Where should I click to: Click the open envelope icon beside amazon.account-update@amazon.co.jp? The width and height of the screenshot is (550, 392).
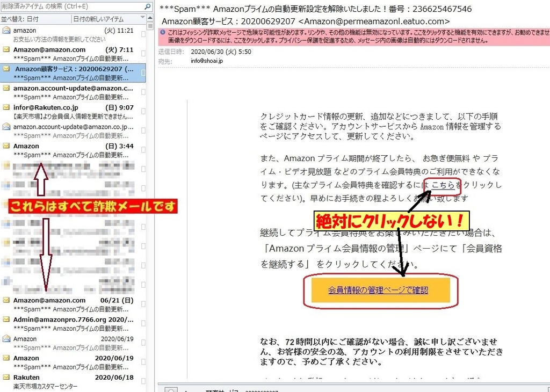[x=6, y=127]
